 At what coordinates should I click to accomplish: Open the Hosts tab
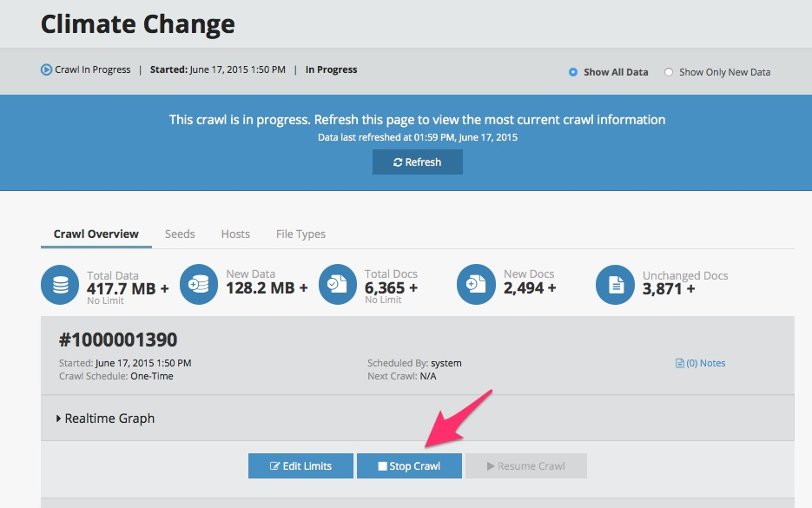coord(235,234)
